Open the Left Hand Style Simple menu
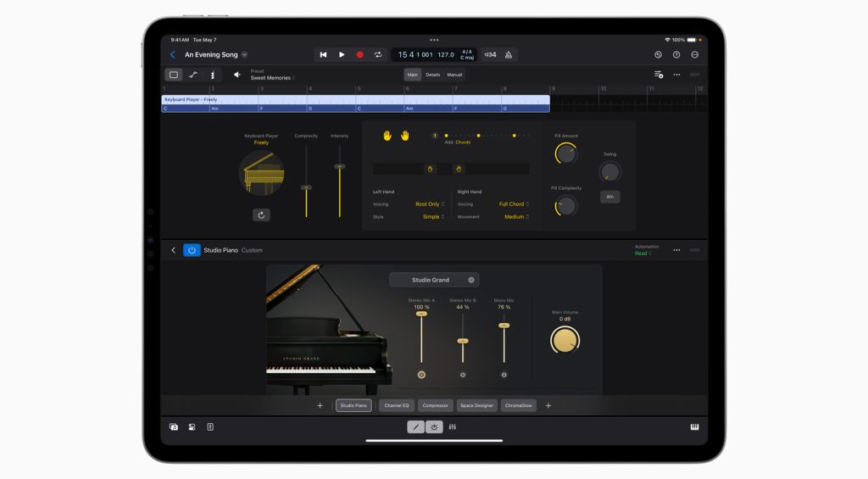868x479 pixels. [433, 217]
